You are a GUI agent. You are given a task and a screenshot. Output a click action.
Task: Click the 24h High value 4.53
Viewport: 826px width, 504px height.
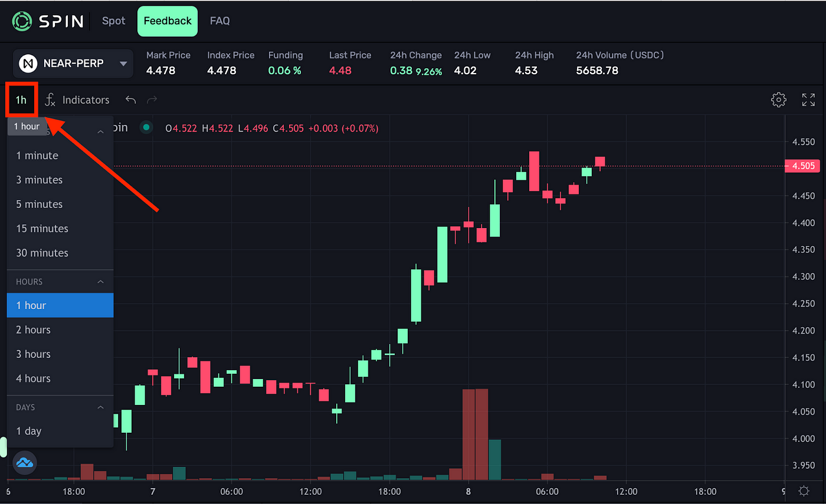pos(526,71)
